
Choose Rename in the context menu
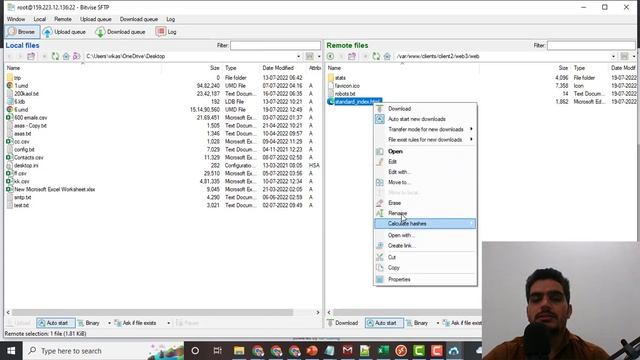coord(425,213)
